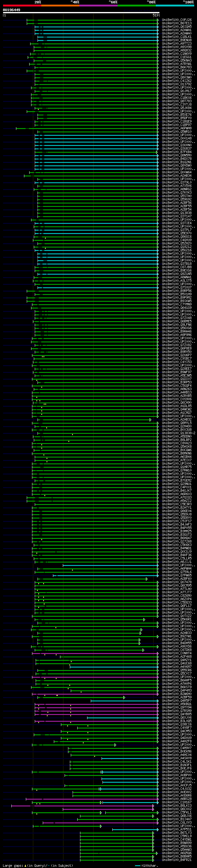The width and height of the screenshot is (197, 868).
Task: Click the UniRef100_Q5WR10 label
Action: tap(176, 131)
